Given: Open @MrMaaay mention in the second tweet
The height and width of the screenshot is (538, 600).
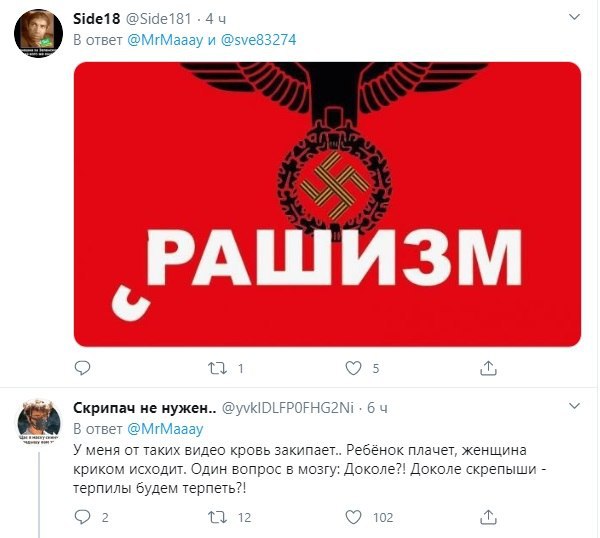Looking at the screenshot, I should pyautogui.click(x=165, y=429).
